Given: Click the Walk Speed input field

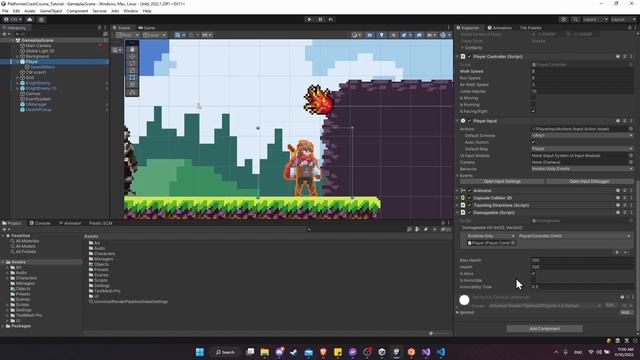Looking at the screenshot, I should tap(582, 71).
